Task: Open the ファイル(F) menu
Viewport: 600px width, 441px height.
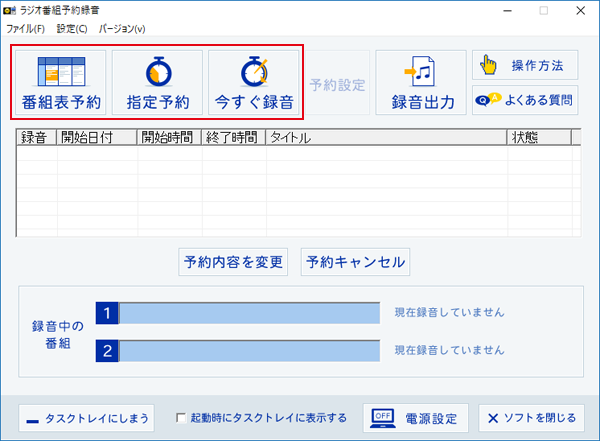Action: tap(25, 29)
